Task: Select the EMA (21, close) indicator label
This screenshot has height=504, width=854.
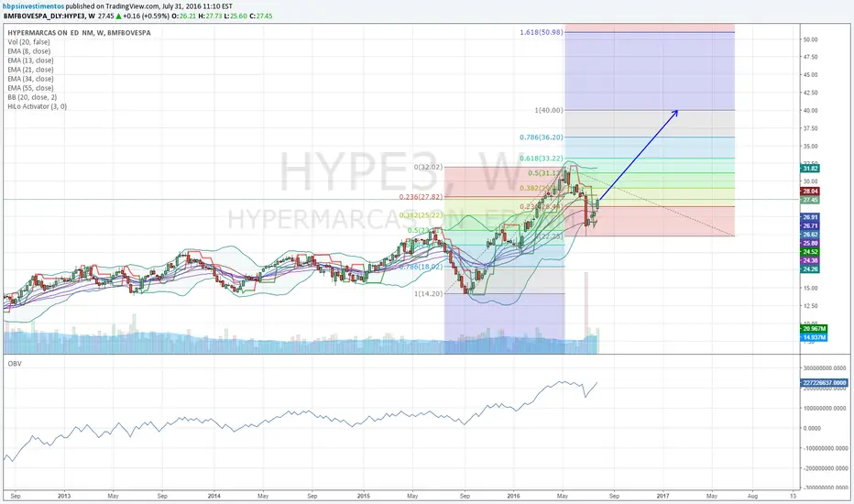Action: tap(30, 70)
